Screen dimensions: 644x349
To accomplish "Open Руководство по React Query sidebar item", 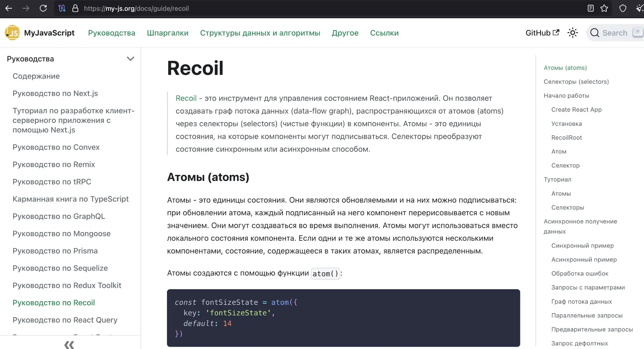I will click(x=65, y=320).
